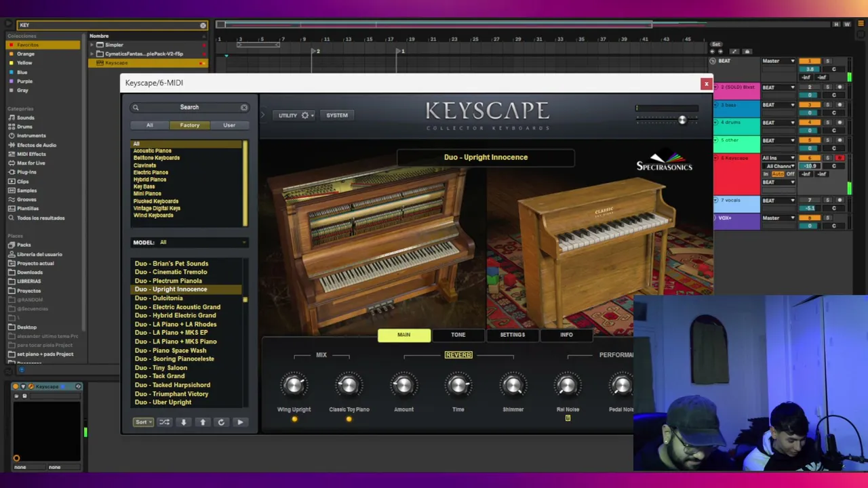Toggle Rel Noise switch below knob

568,418
